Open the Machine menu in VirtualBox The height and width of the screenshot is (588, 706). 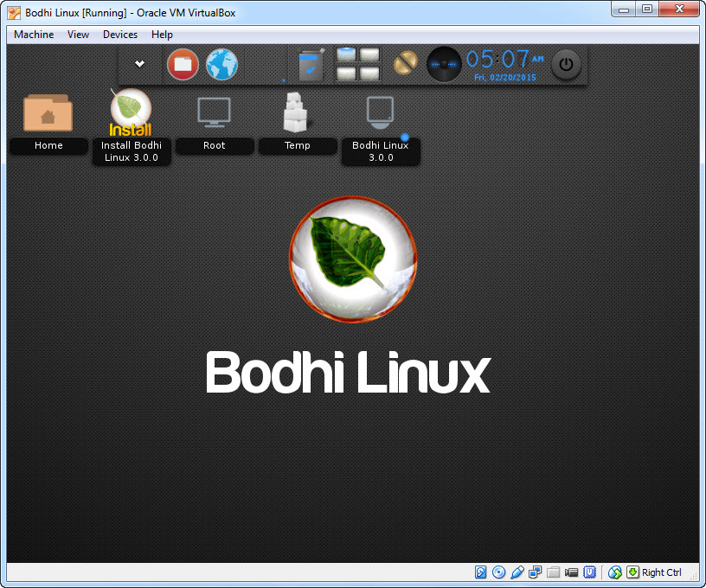coord(34,35)
